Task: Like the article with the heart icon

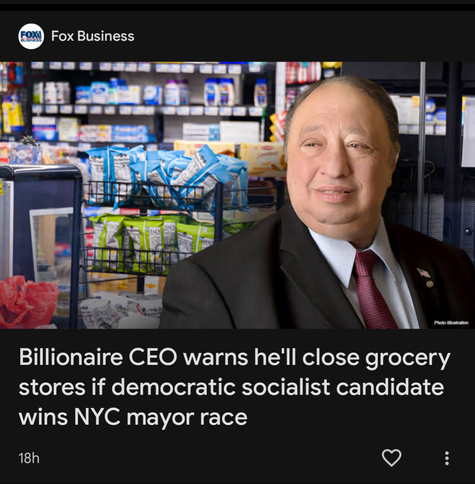Action: [x=391, y=458]
